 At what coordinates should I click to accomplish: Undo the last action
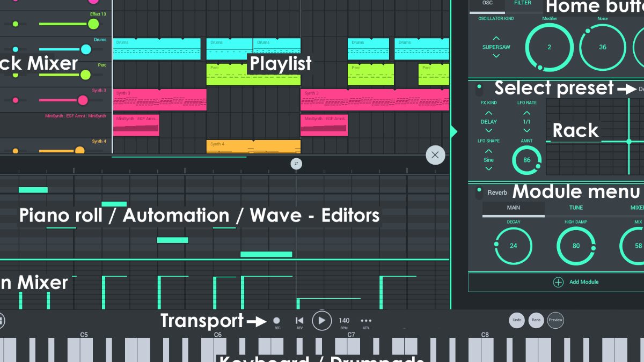pos(517,320)
